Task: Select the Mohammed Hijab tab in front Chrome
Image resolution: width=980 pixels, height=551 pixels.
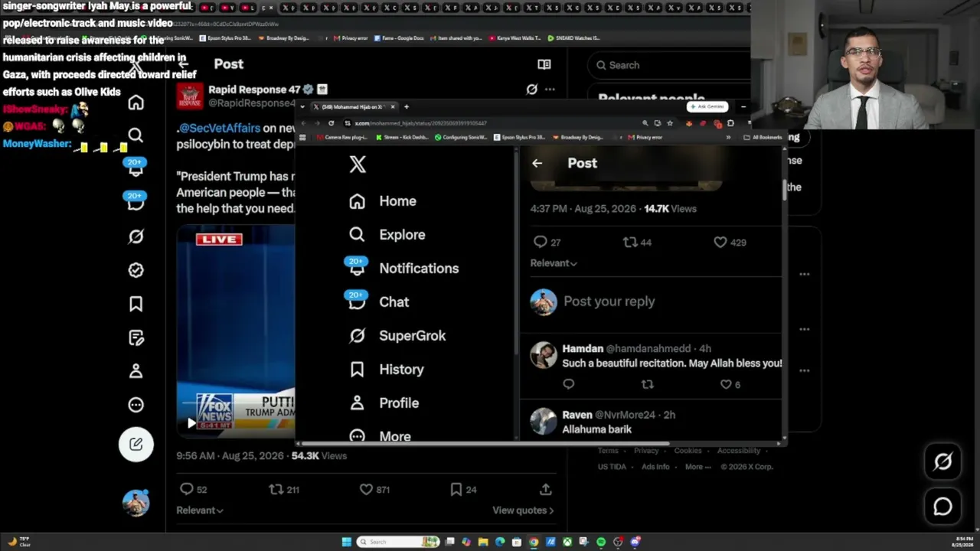Action: pyautogui.click(x=354, y=107)
